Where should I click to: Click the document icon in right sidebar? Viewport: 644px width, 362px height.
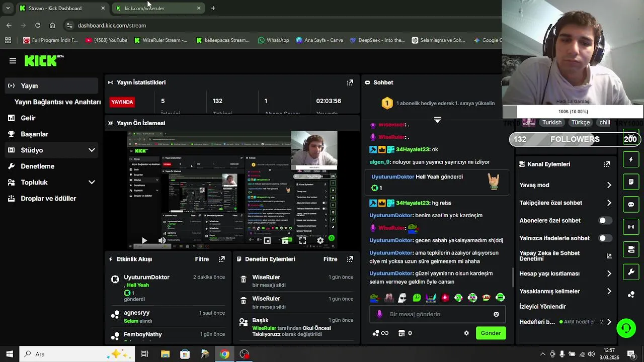tap(631, 182)
